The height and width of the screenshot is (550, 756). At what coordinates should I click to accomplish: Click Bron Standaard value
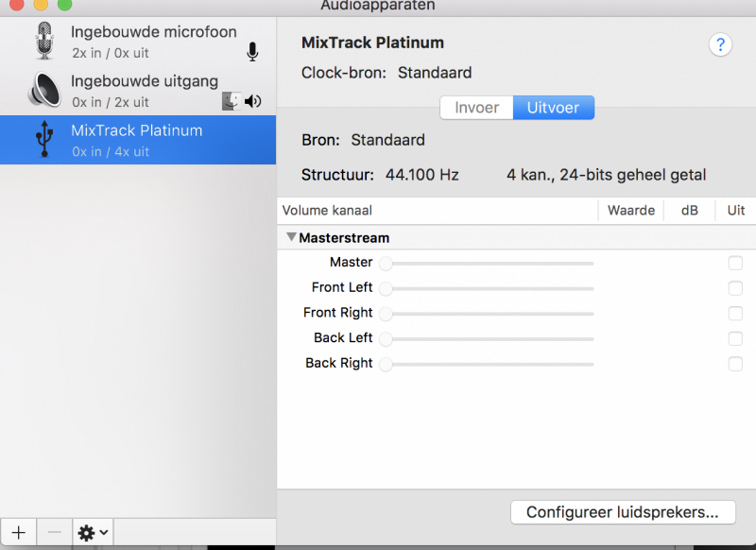pos(387,140)
